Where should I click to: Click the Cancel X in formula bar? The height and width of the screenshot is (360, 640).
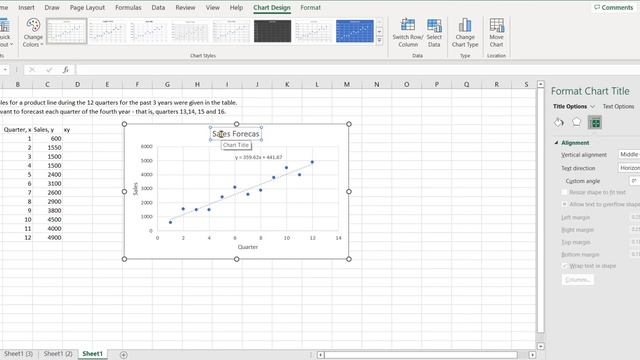click(32, 70)
